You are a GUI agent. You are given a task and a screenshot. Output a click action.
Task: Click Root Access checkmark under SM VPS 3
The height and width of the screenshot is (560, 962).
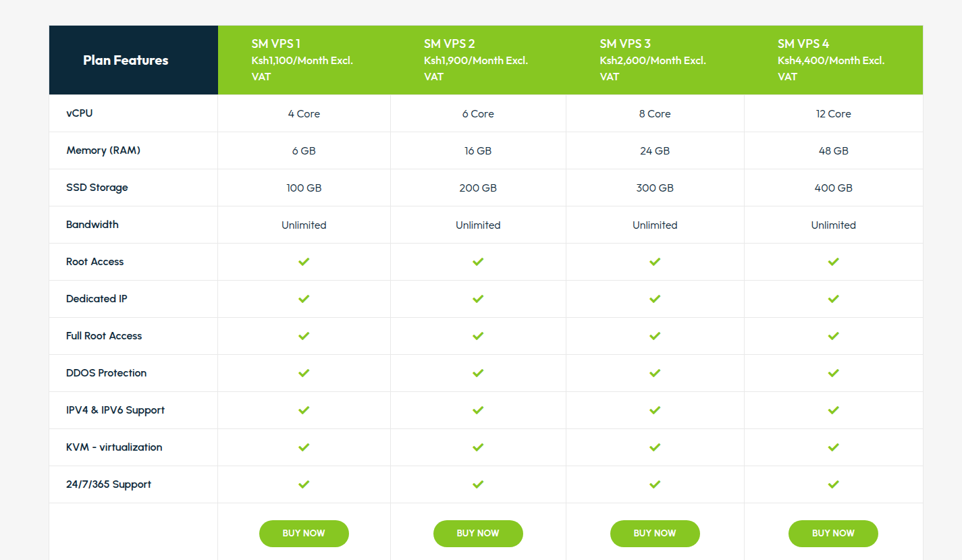coord(655,262)
